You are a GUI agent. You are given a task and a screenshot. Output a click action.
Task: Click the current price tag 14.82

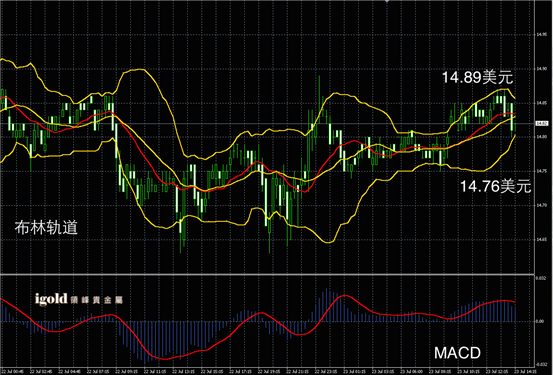542,123
